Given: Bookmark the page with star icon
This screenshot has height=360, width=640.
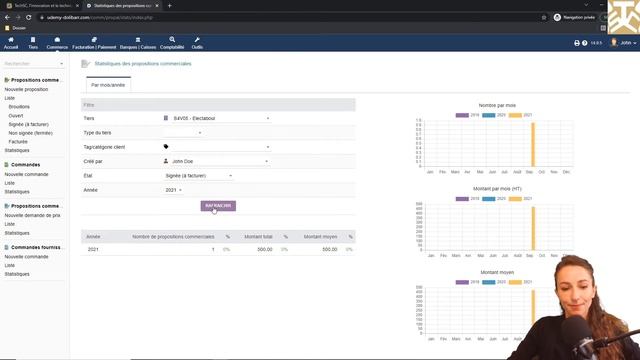Looking at the screenshot, I should pyautogui.click(x=544, y=18).
